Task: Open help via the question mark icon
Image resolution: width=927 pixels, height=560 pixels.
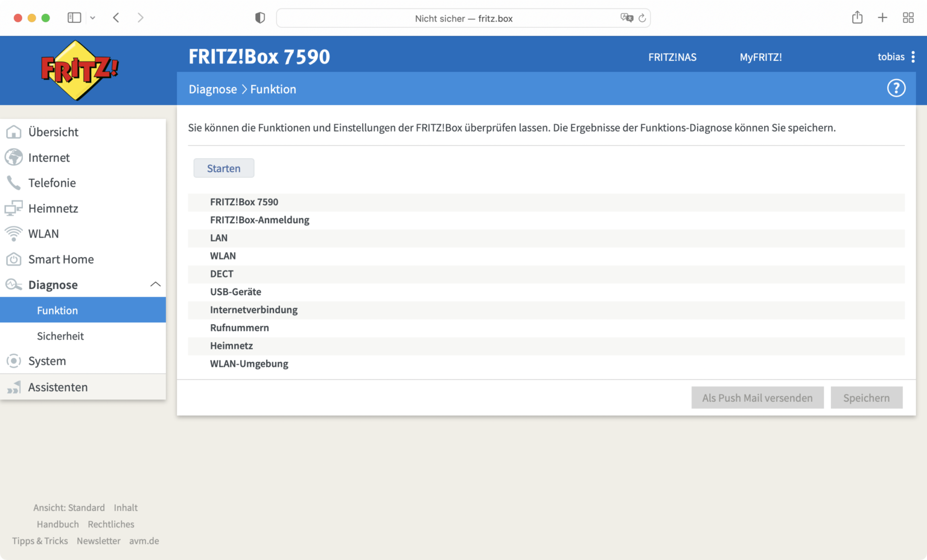Action: pos(896,87)
